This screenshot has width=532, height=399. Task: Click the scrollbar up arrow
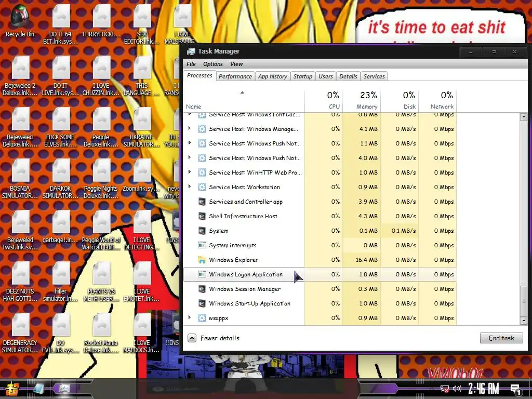coord(524,117)
